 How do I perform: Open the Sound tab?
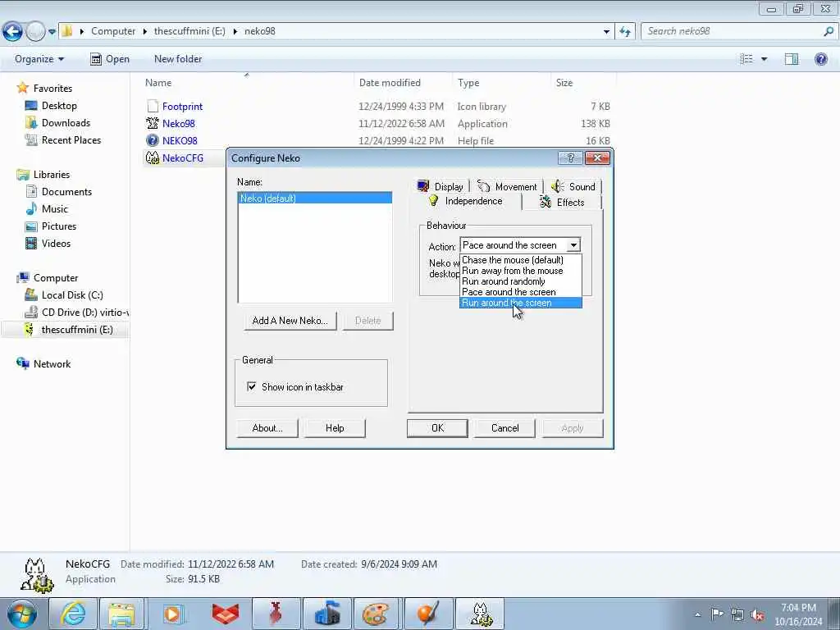pyautogui.click(x=573, y=186)
